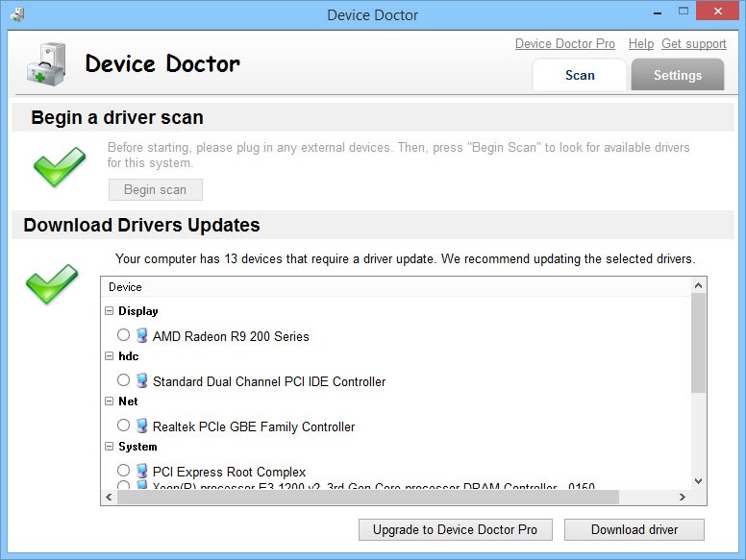Click green checkmark icon in Download Drivers Updates
Viewport: 746px width, 560px height.
(52, 283)
